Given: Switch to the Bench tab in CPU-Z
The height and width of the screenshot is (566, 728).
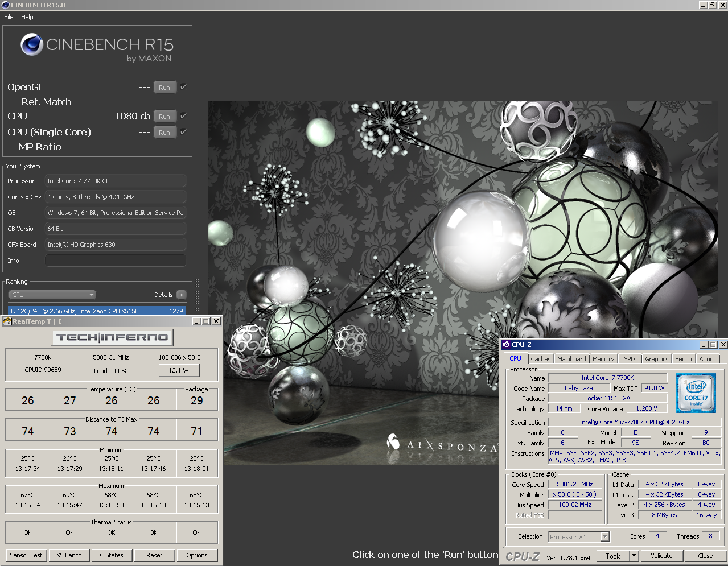Looking at the screenshot, I should 684,359.
